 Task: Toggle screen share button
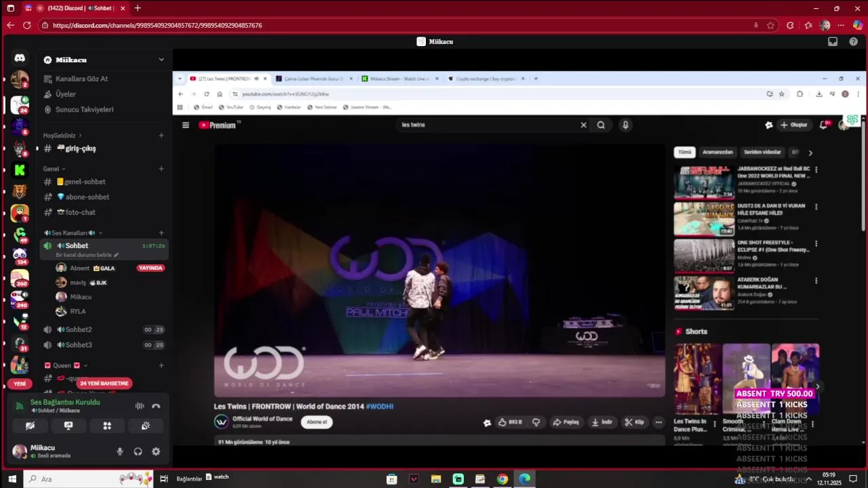(x=68, y=426)
